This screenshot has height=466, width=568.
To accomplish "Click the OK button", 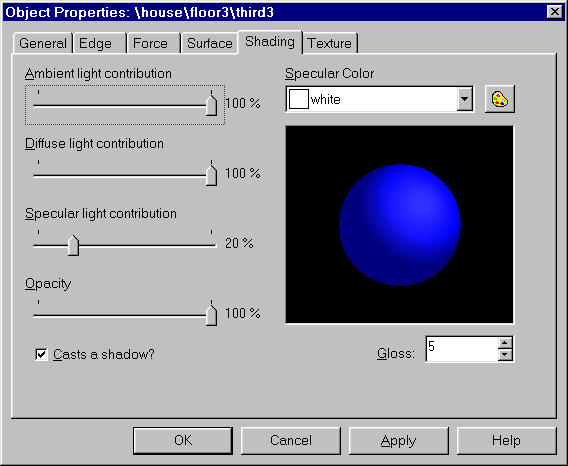I will 183,440.
